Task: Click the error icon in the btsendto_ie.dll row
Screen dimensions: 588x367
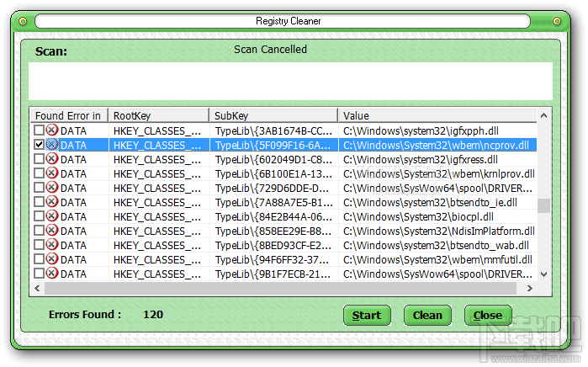Action: coord(52,201)
